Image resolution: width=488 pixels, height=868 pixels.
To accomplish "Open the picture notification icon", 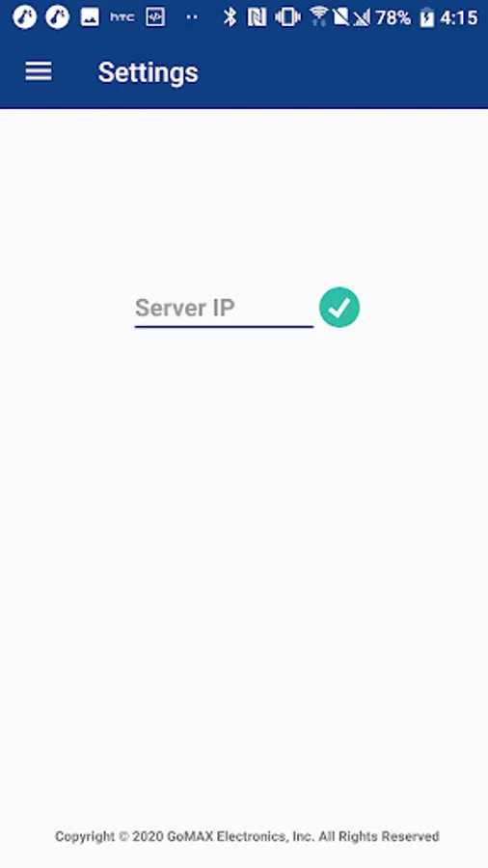I will 90,17.
